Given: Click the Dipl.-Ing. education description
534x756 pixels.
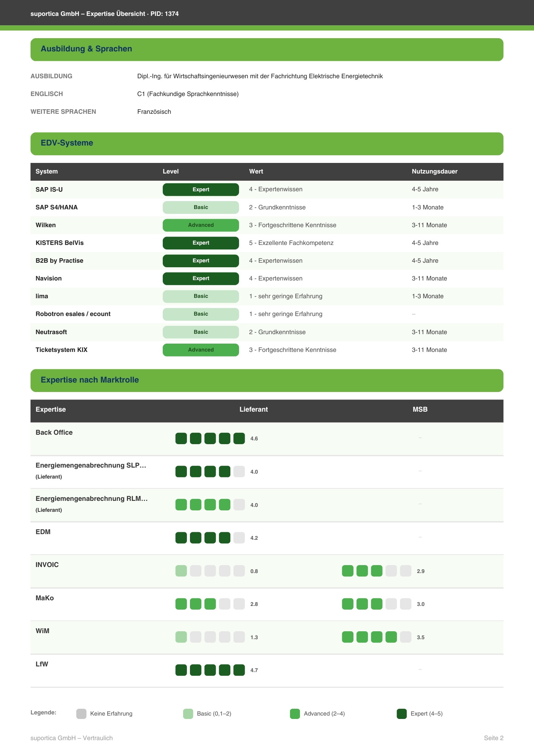Looking at the screenshot, I should pyautogui.click(x=260, y=76).
